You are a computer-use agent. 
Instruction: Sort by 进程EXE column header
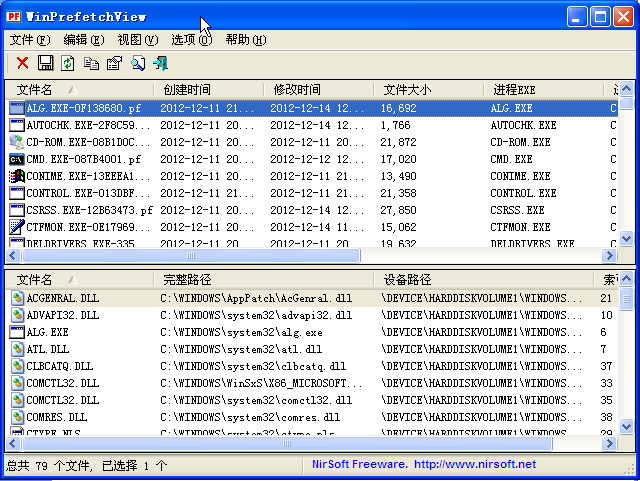(543, 89)
